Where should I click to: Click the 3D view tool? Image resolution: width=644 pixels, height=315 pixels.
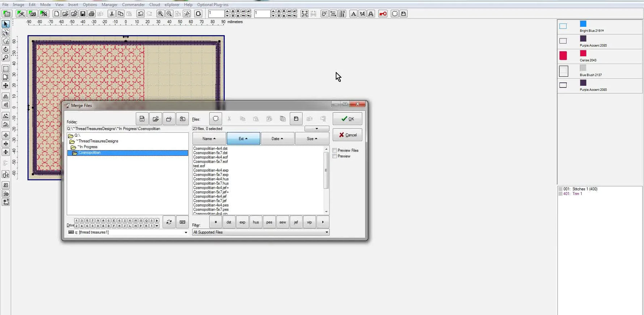5,194
